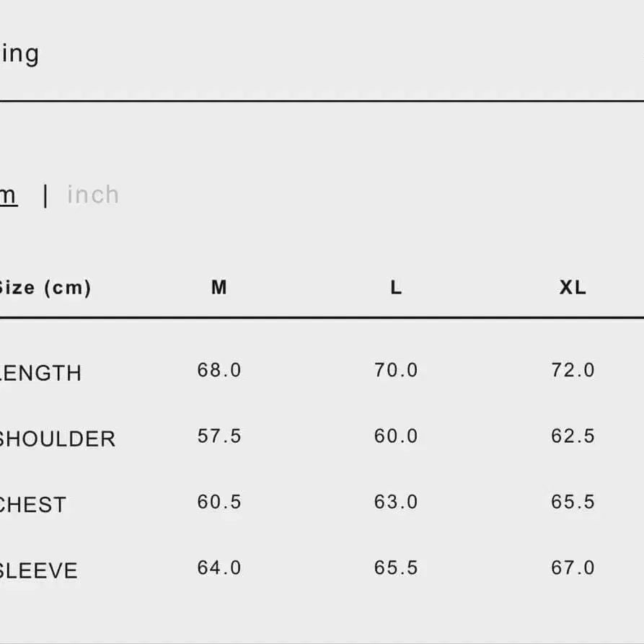Image resolution: width=644 pixels, height=644 pixels.
Task: Click the 67.0 sleeve value for XL
Action: pyautogui.click(x=573, y=568)
